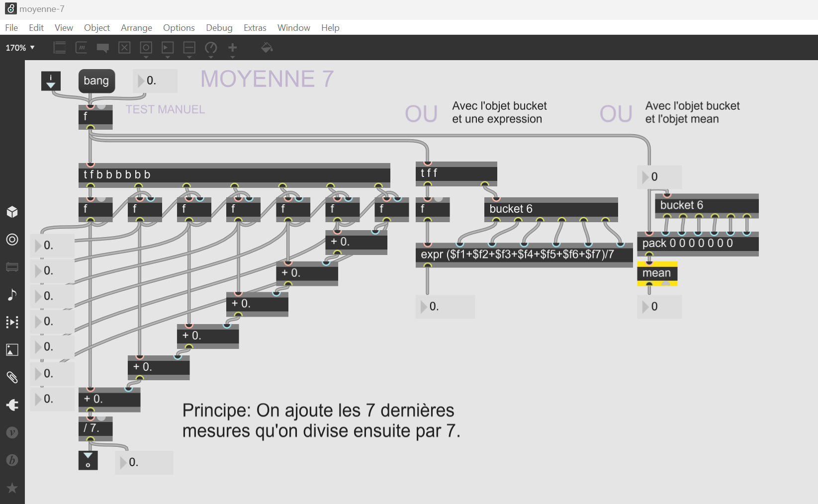Select the integer number box above bucket

click(x=659, y=177)
